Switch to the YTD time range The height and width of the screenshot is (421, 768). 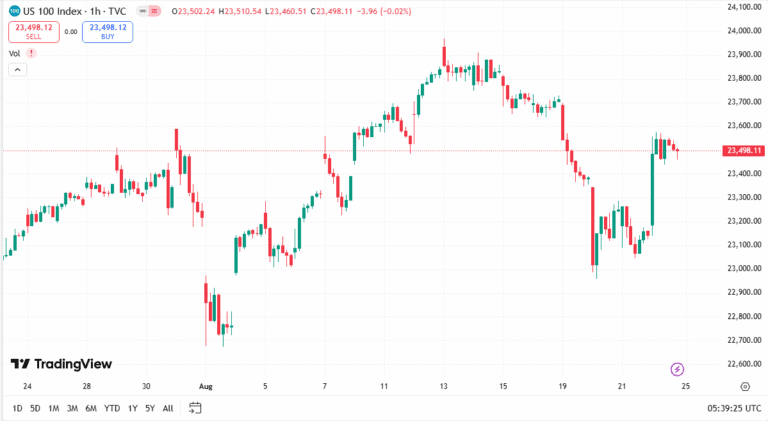[x=112, y=408]
